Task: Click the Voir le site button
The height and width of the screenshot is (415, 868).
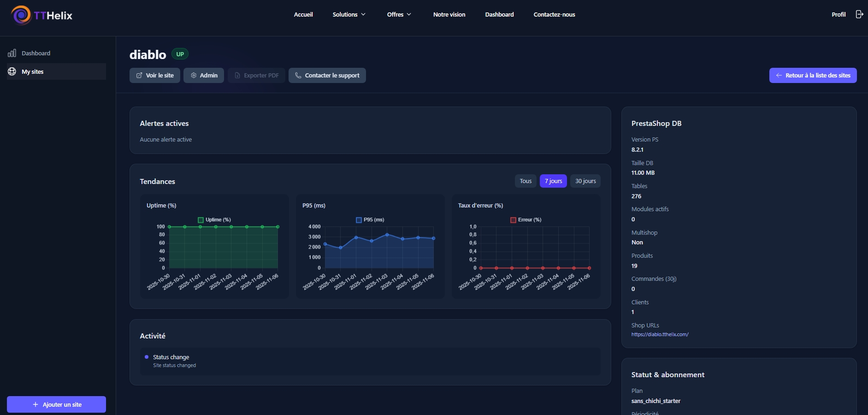Action: click(x=155, y=75)
